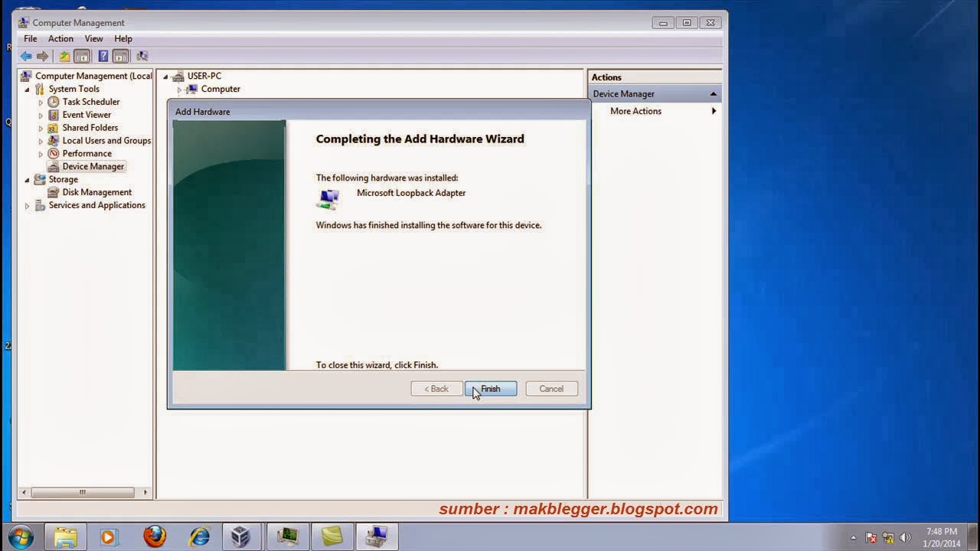This screenshot has width=980, height=551.
Task: Open the File menu
Action: click(x=31, y=38)
